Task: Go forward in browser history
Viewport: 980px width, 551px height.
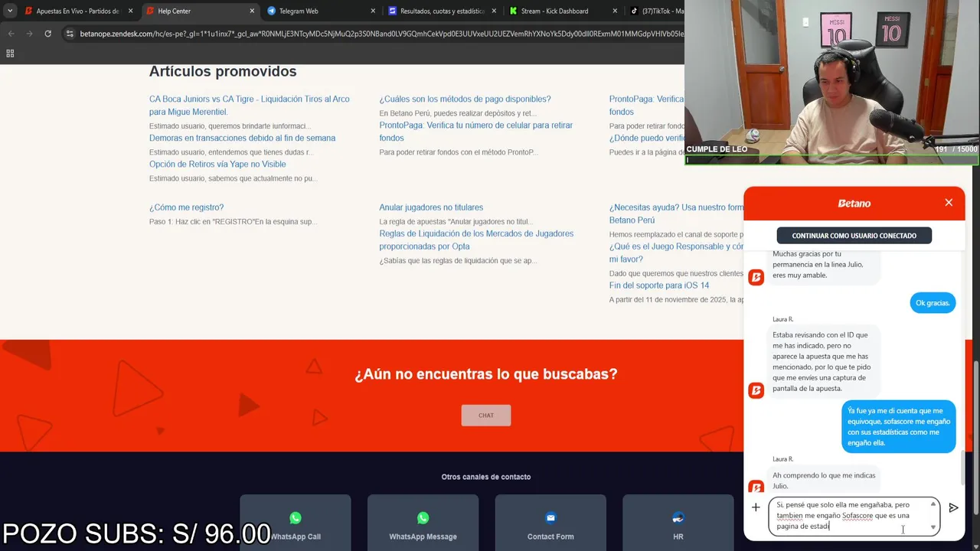Action: [x=29, y=34]
